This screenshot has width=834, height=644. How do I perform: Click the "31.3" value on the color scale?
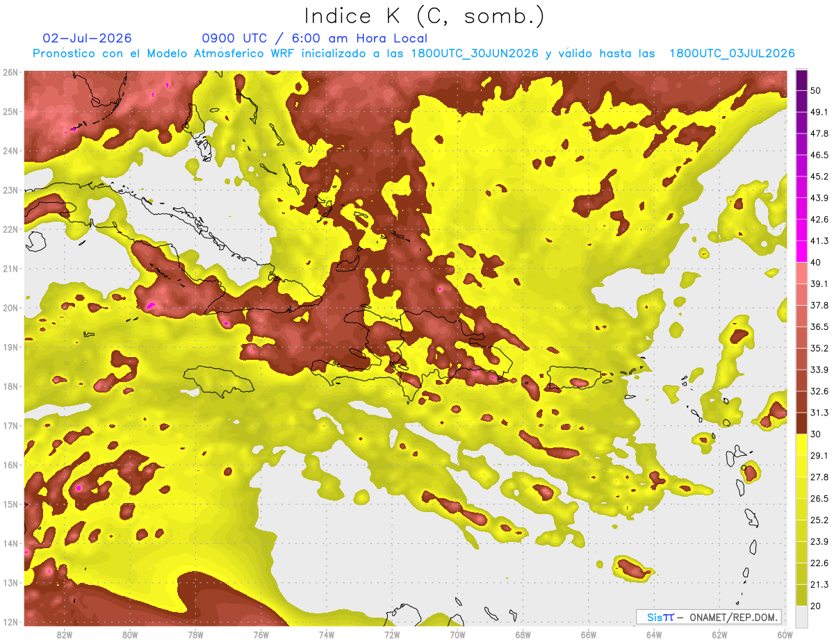pyautogui.click(x=819, y=413)
